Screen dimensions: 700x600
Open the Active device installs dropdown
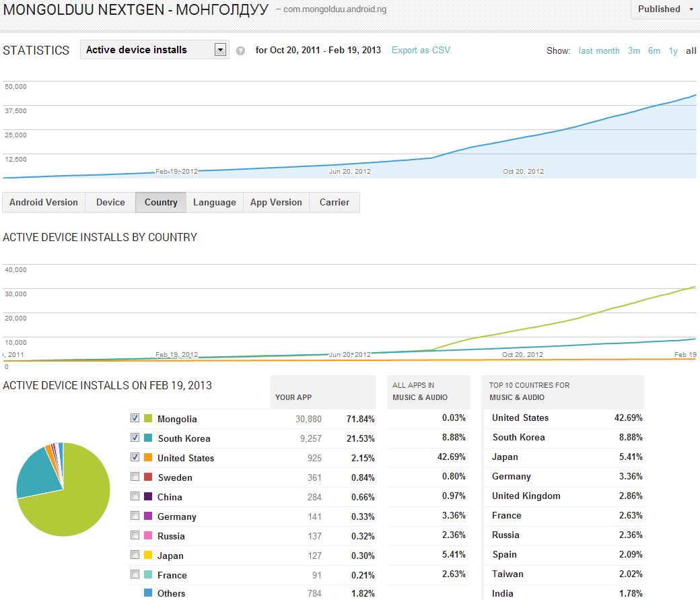click(x=154, y=50)
